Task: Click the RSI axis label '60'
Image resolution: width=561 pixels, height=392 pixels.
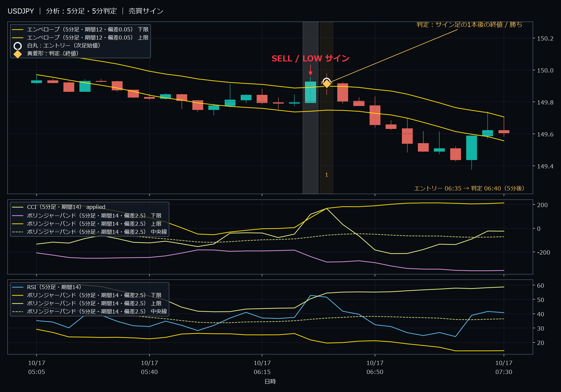Action: (x=540, y=285)
